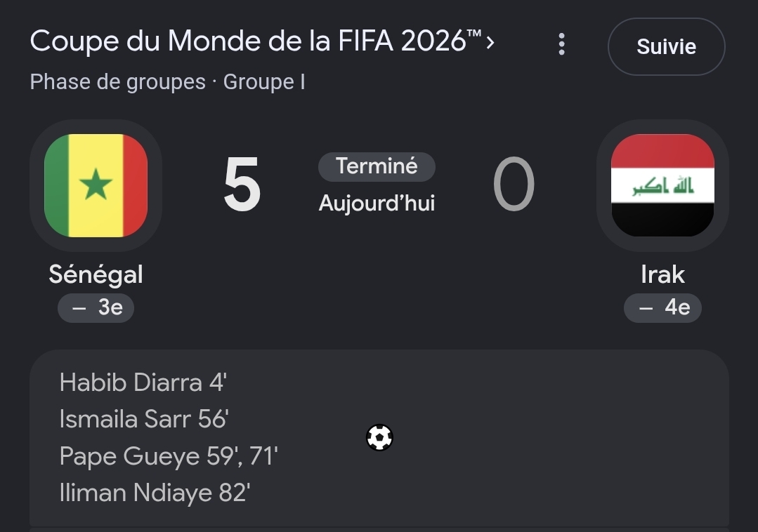
Task: Open the three-dot more options menu
Action: click(561, 44)
